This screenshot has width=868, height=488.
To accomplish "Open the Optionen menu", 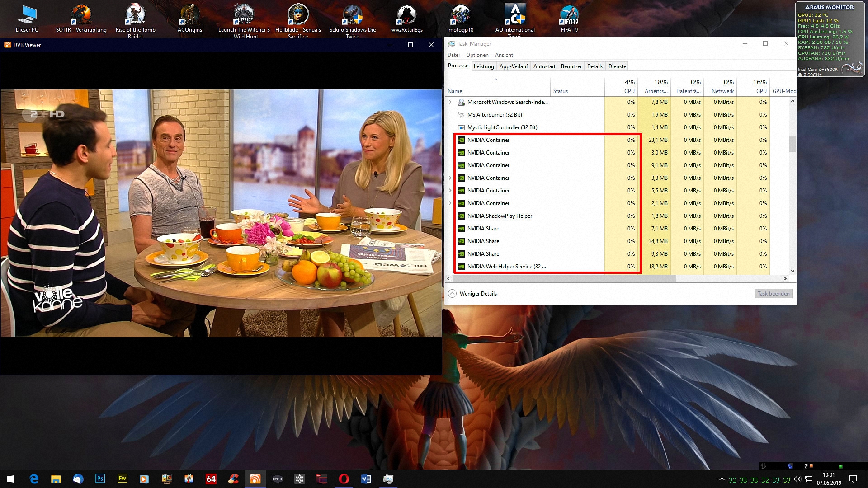I will tap(477, 55).
